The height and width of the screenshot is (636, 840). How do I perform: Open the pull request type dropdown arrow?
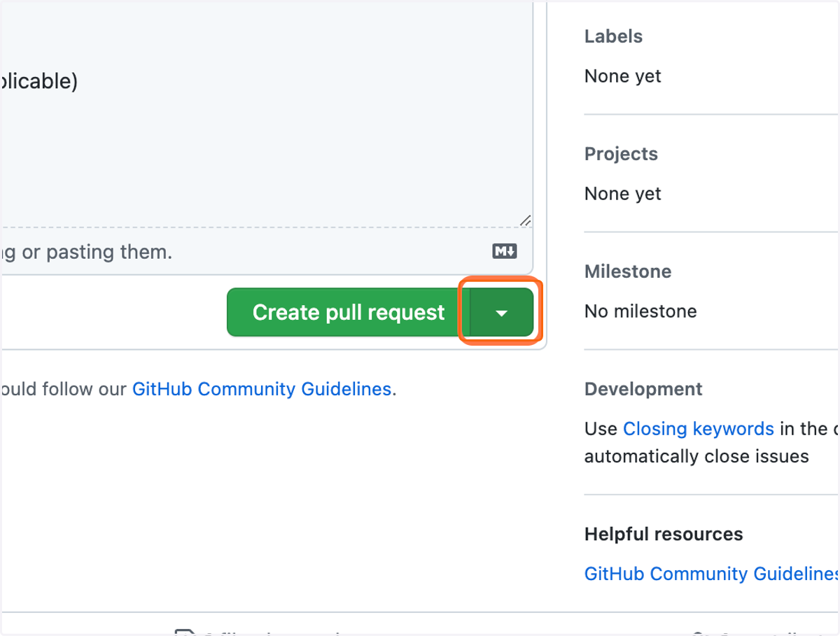pos(502,313)
